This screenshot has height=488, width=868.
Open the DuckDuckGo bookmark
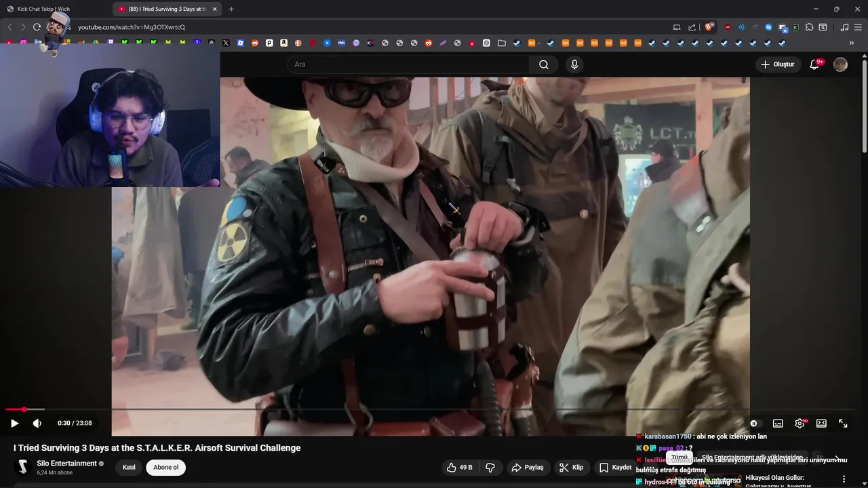pos(298,43)
